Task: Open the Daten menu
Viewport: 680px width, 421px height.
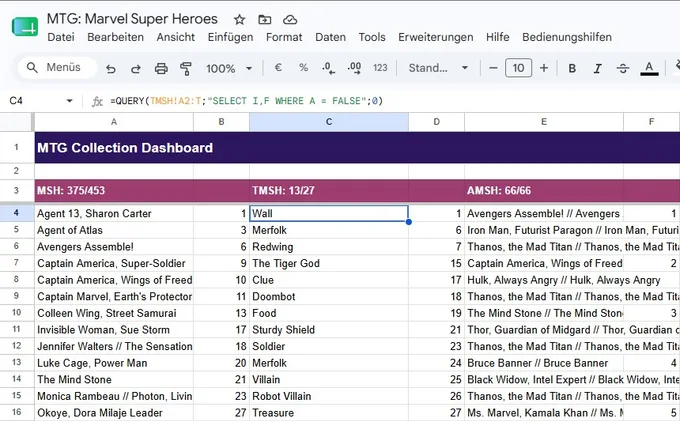Action: (x=330, y=37)
